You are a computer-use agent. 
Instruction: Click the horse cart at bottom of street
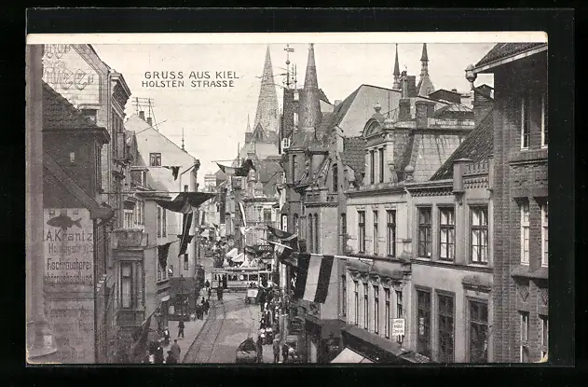point(248,350)
